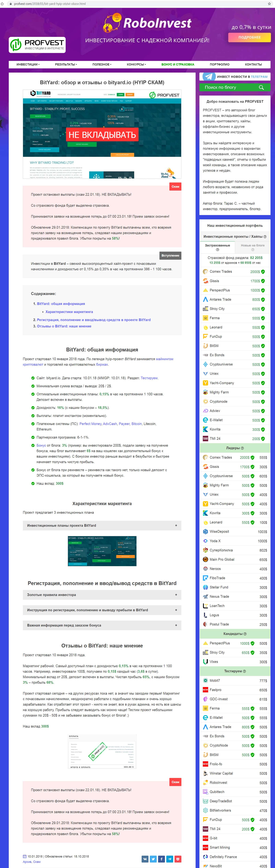
Task: Open БОНУС И СТРАХОВКА menu item
Action: pyautogui.click(x=178, y=64)
